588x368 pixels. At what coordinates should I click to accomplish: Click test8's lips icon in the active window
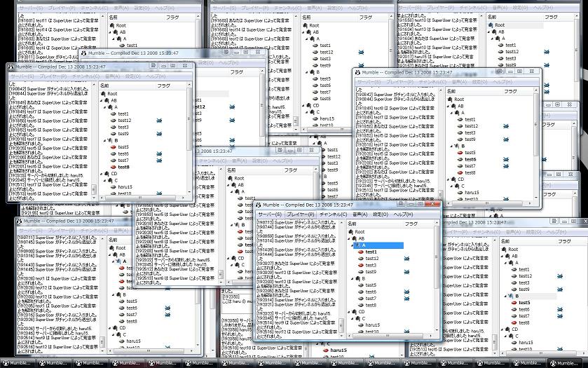[361, 306]
